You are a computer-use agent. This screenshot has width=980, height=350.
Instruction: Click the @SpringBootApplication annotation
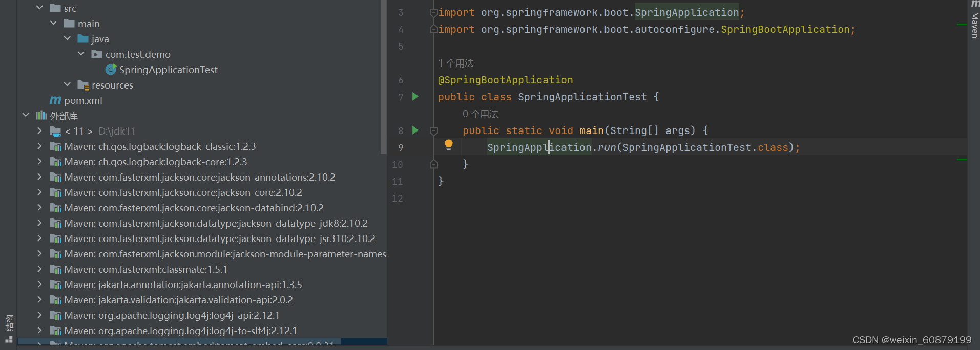click(506, 80)
